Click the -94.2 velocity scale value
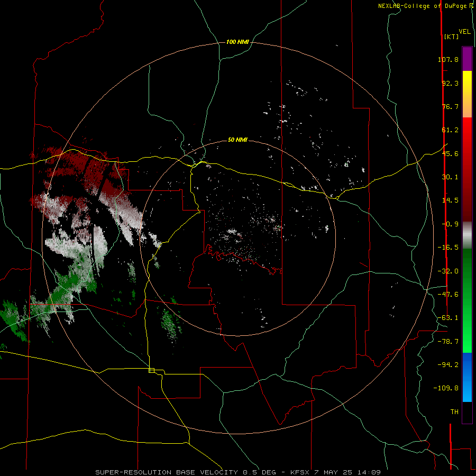Image resolution: width=476 pixels, height=476 pixels. [448, 364]
